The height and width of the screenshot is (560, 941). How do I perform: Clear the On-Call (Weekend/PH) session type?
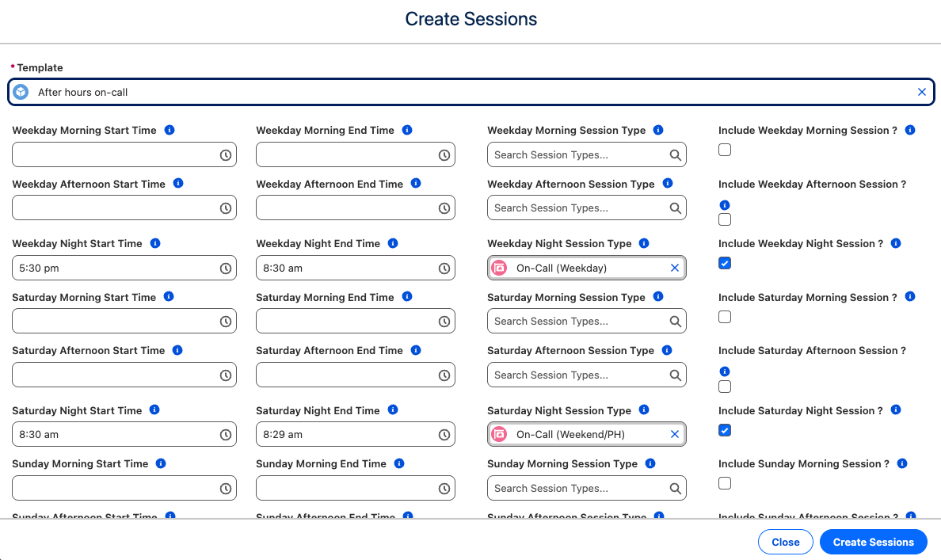coord(675,435)
